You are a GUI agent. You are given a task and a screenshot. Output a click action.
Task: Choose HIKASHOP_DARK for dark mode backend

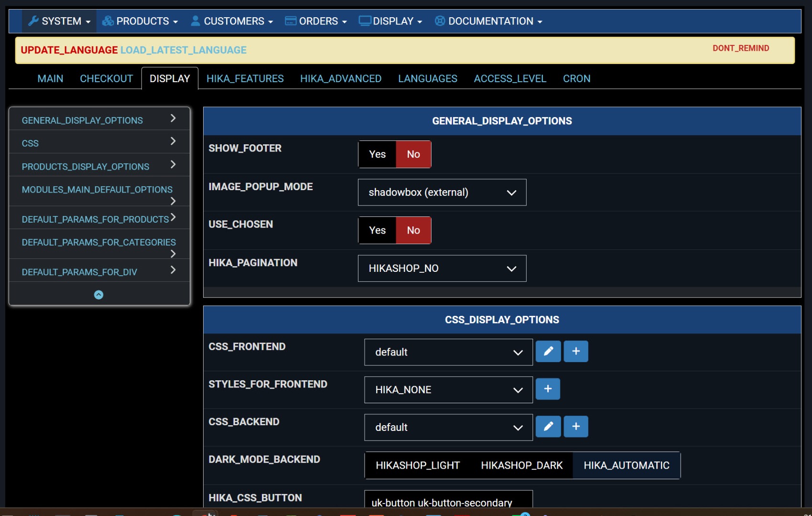click(x=522, y=465)
